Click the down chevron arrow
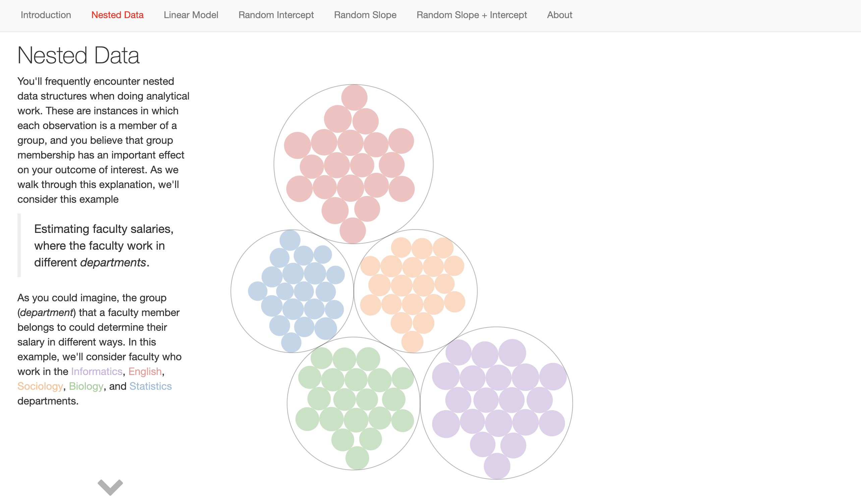 110,487
